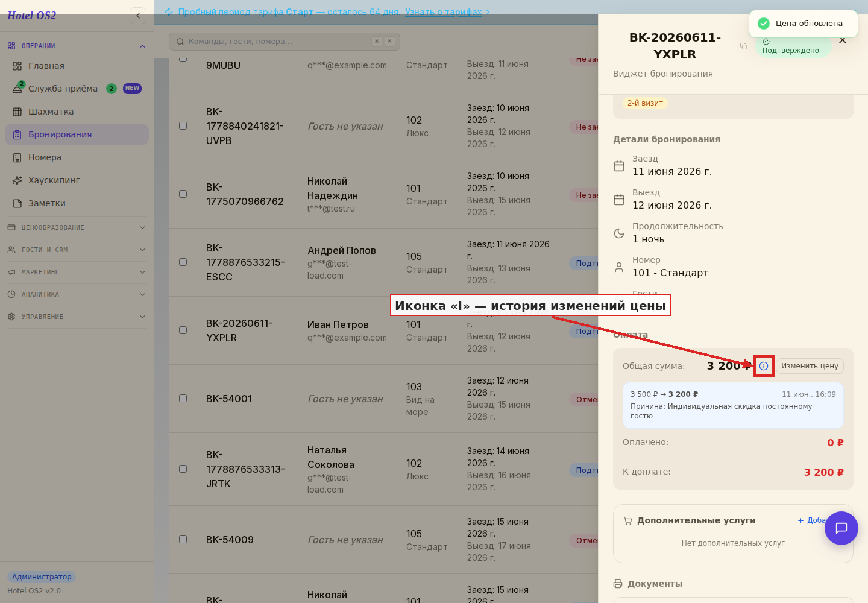Expand the Маркетинг section
This screenshot has width=868, height=603.
coord(77,272)
